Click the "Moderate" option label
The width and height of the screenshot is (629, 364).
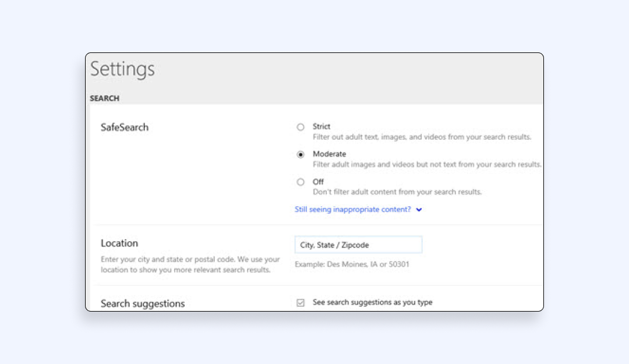[x=329, y=154]
